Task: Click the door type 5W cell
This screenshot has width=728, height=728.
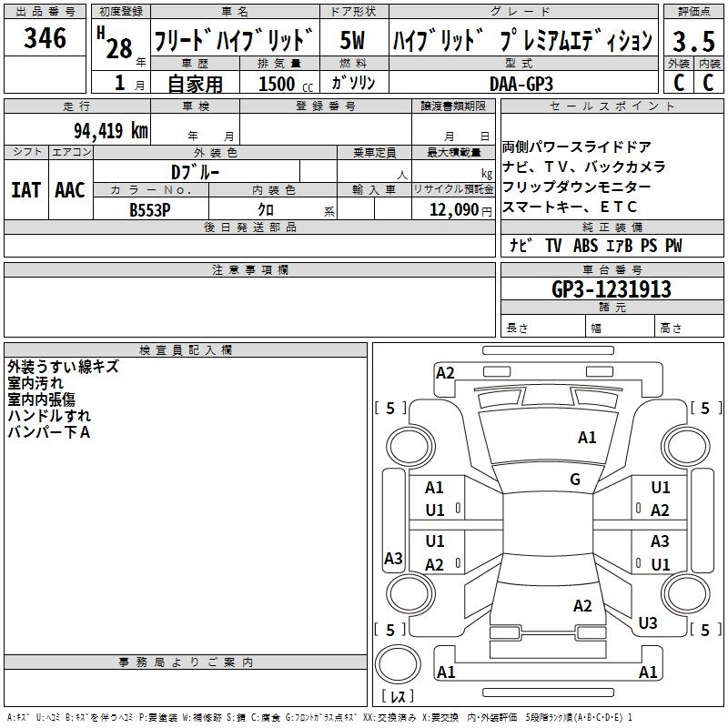Action: coord(353,41)
